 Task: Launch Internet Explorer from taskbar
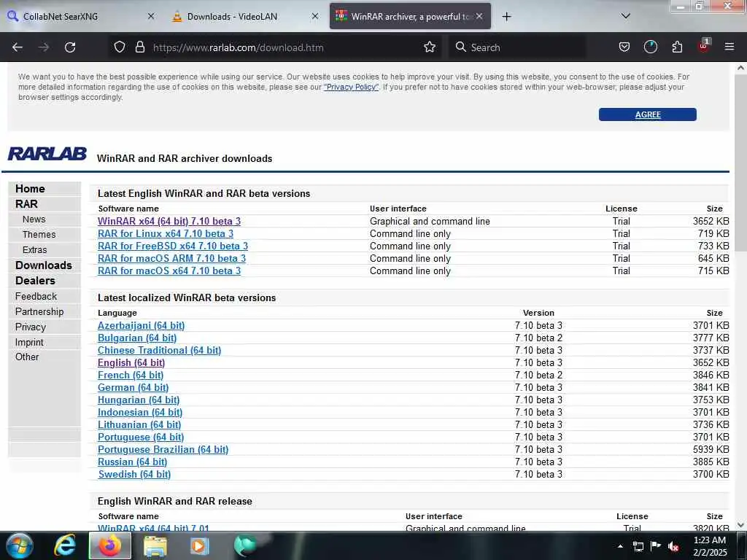(x=64, y=545)
